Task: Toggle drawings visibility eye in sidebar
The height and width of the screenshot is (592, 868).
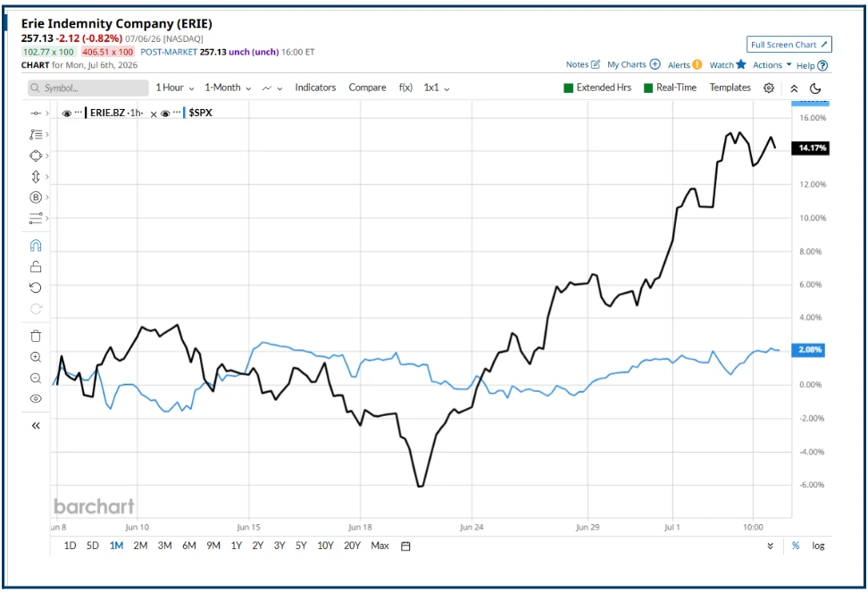Action: pyautogui.click(x=36, y=398)
